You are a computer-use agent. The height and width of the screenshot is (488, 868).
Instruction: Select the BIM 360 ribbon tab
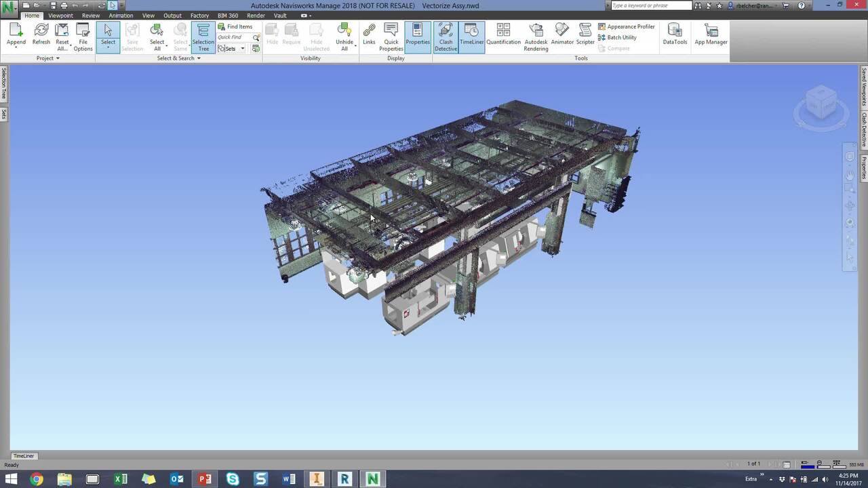[228, 16]
